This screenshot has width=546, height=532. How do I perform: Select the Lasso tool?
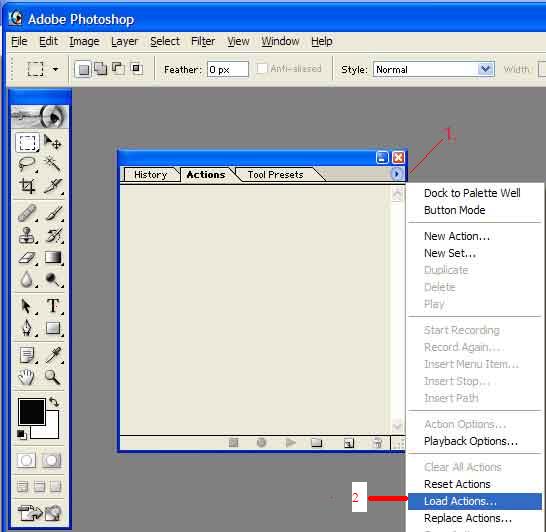point(27,164)
